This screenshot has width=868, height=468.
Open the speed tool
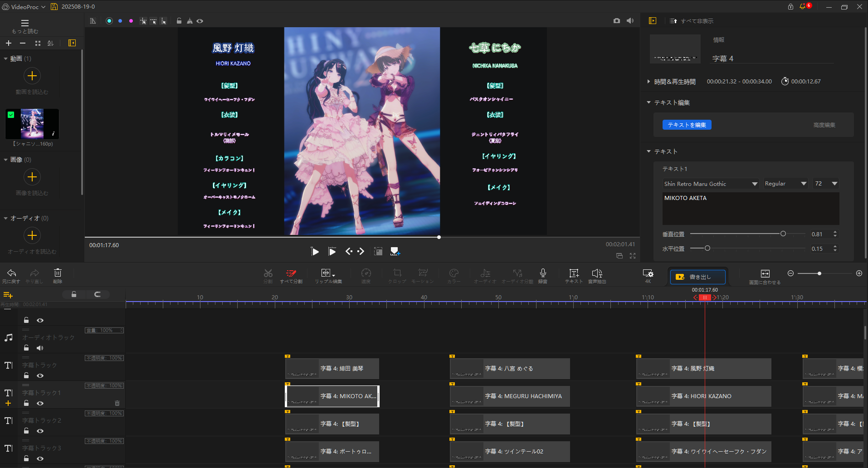[366, 273]
